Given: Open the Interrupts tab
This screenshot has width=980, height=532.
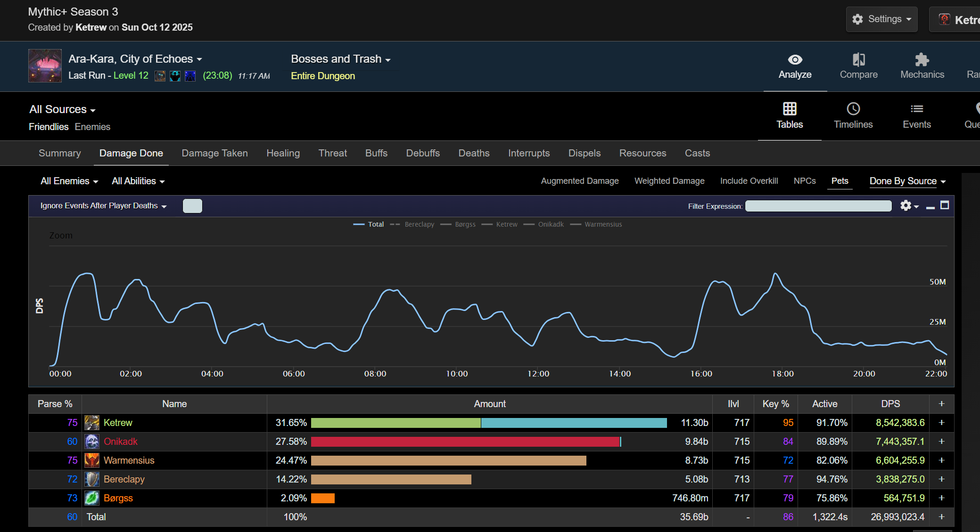Looking at the screenshot, I should (x=528, y=153).
